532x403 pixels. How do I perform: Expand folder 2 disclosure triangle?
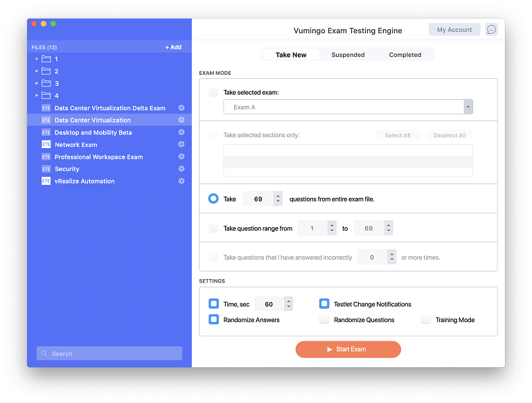point(37,71)
